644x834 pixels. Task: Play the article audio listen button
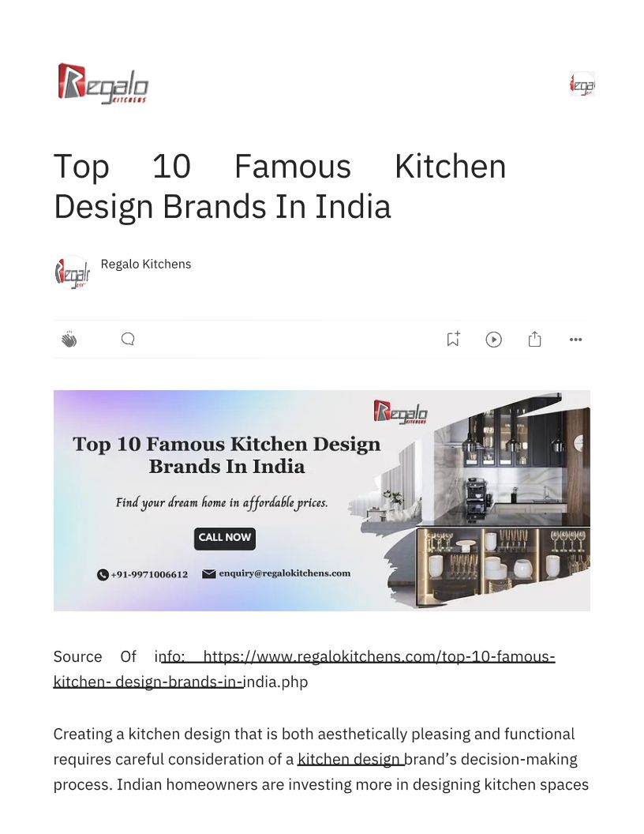493,340
